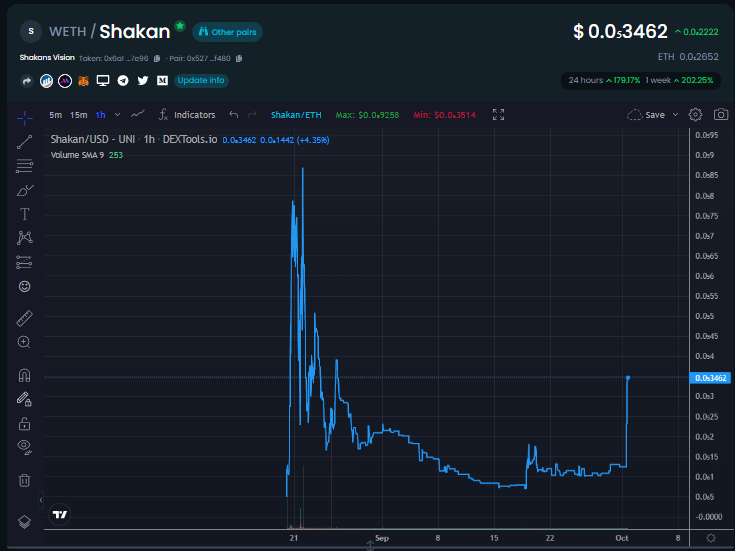Click the pane resize arrow handle
The image size is (735, 551).
pyautogui.click(x=370, y=546)
